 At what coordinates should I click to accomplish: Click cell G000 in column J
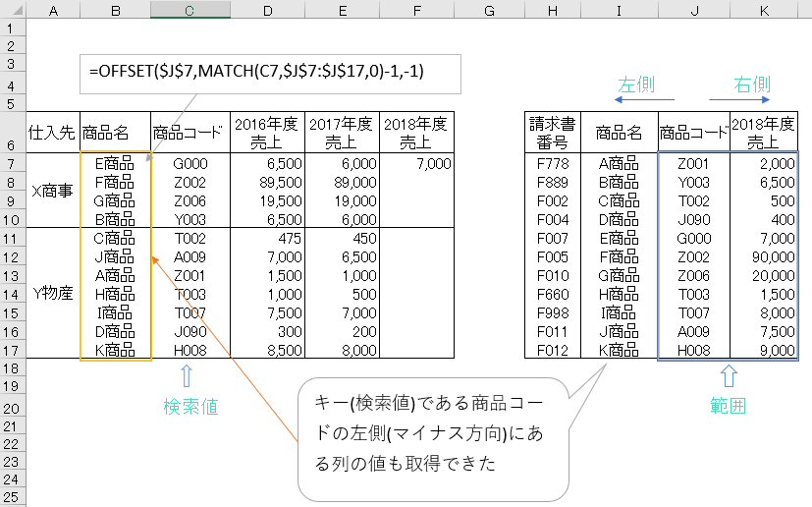point(694,239)
